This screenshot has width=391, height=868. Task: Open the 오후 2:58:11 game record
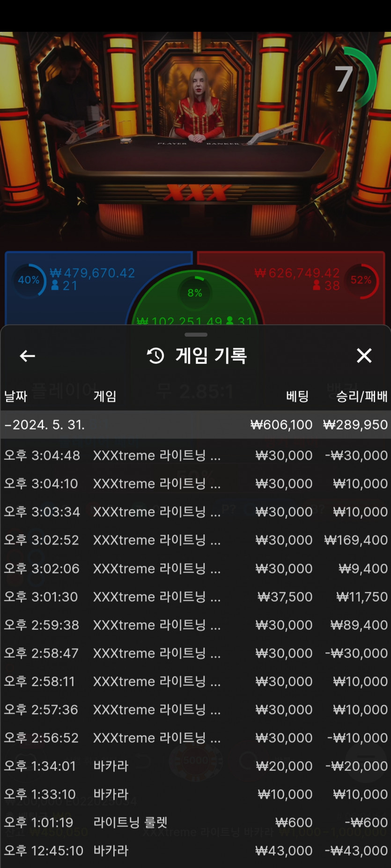[196, 681]
